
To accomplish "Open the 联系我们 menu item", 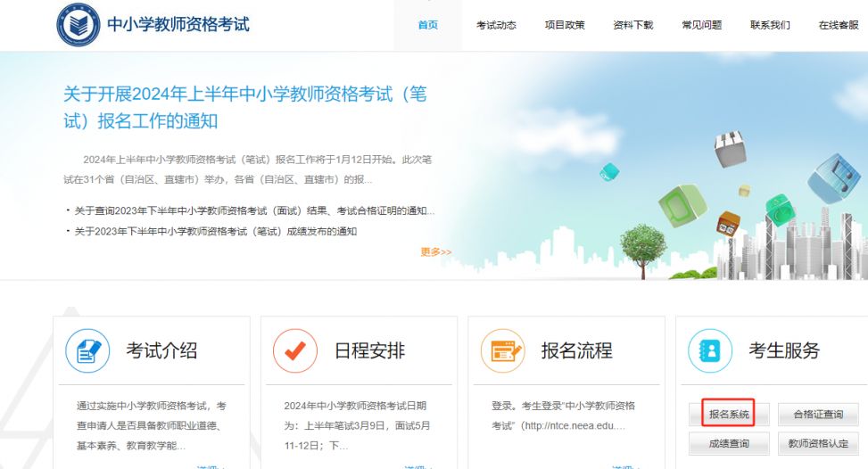I will [770, 25].
